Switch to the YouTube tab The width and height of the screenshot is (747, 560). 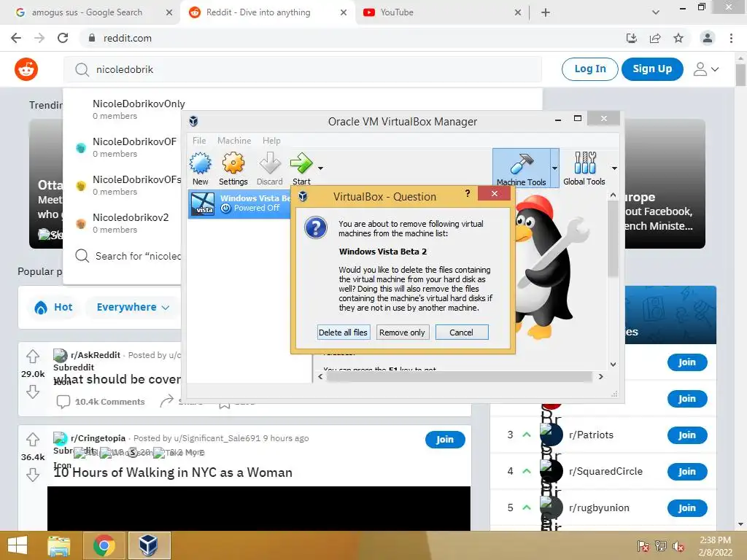(396, 12)
